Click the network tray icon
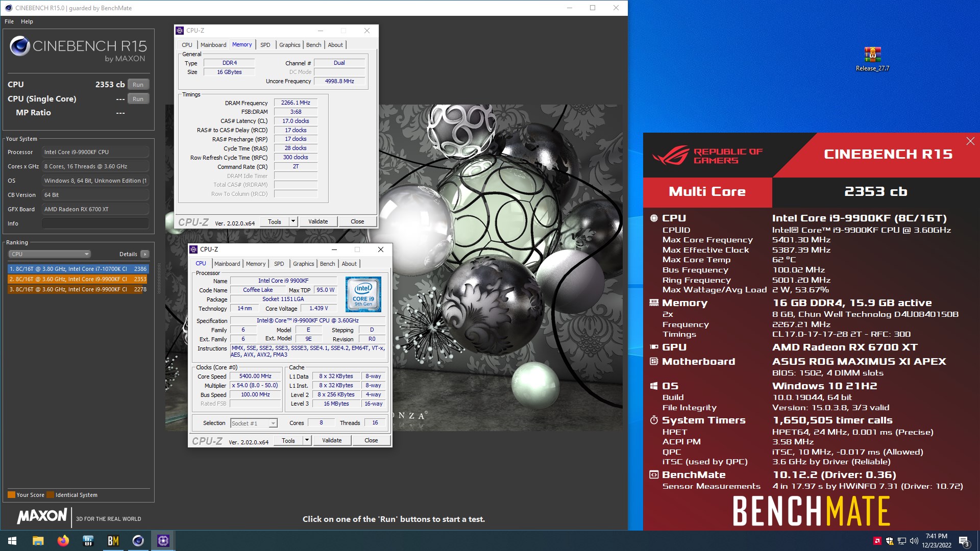The width and height of the screenshot is (980, 551). [902, 541]
